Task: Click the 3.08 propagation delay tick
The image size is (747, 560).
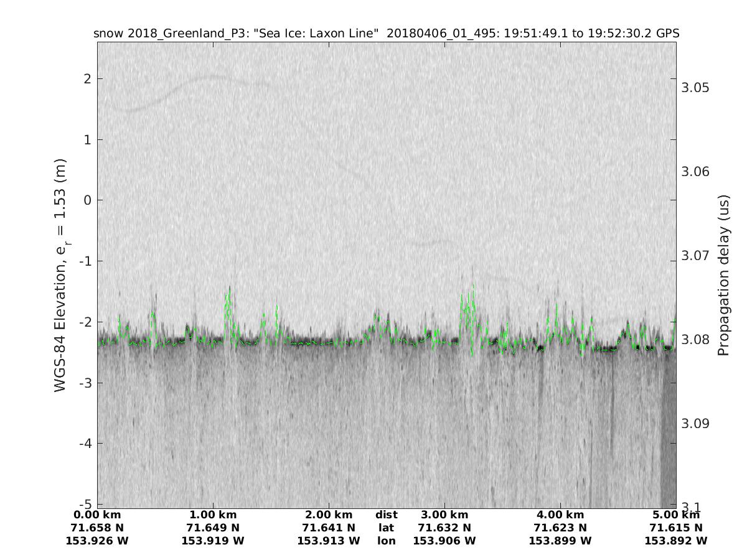Action: pyautogui.click(x=695, y=340)
